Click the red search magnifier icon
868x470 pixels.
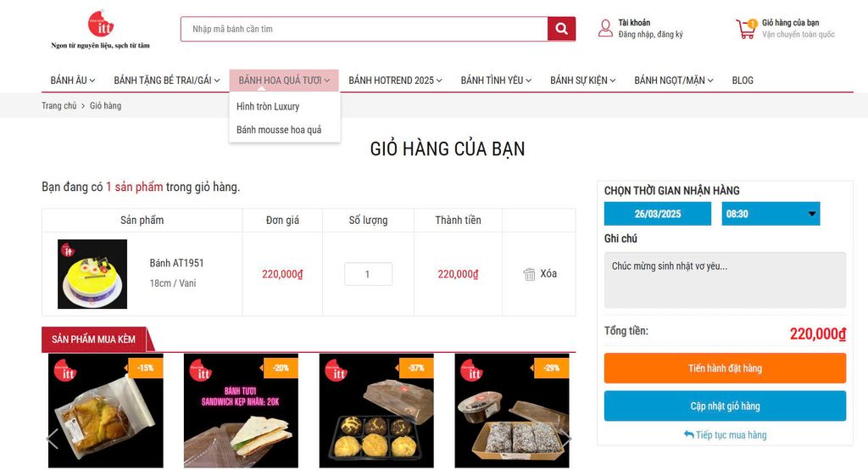click(561, 29)
